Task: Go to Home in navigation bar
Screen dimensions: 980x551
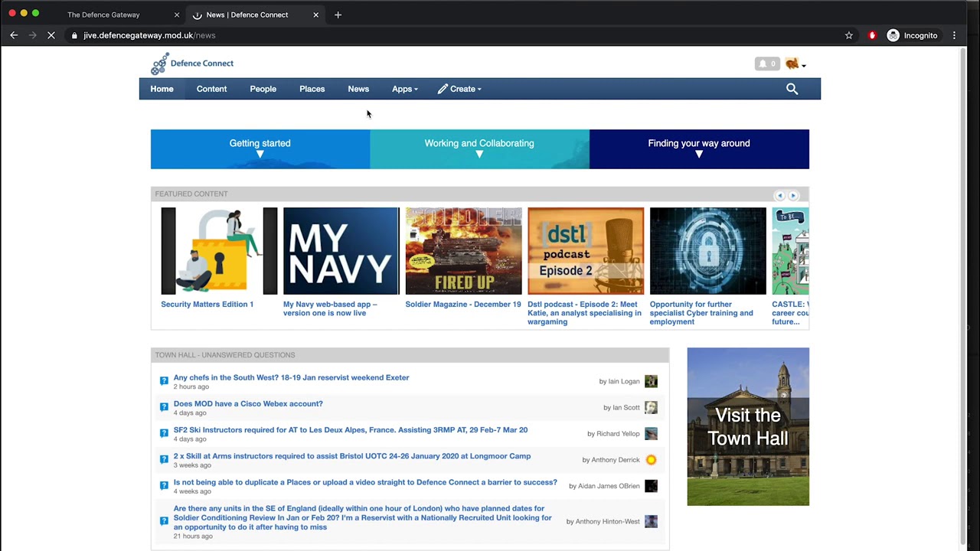Action: (x=162, y=89)
